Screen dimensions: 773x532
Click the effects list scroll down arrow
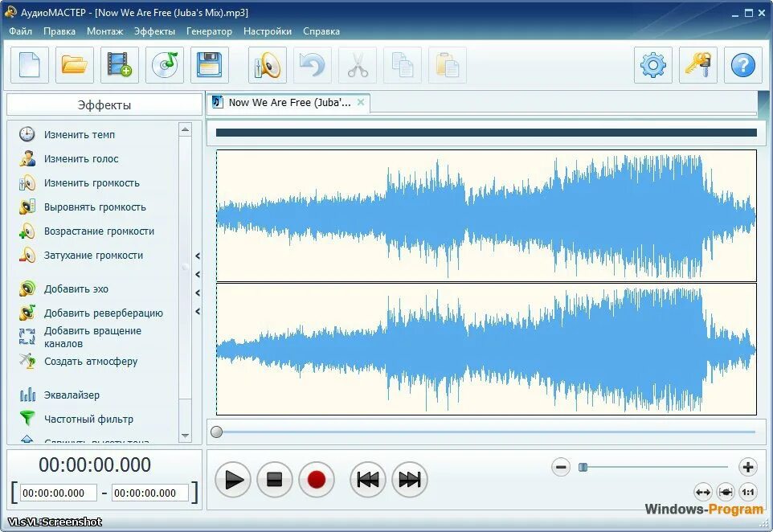click(186, 436)
